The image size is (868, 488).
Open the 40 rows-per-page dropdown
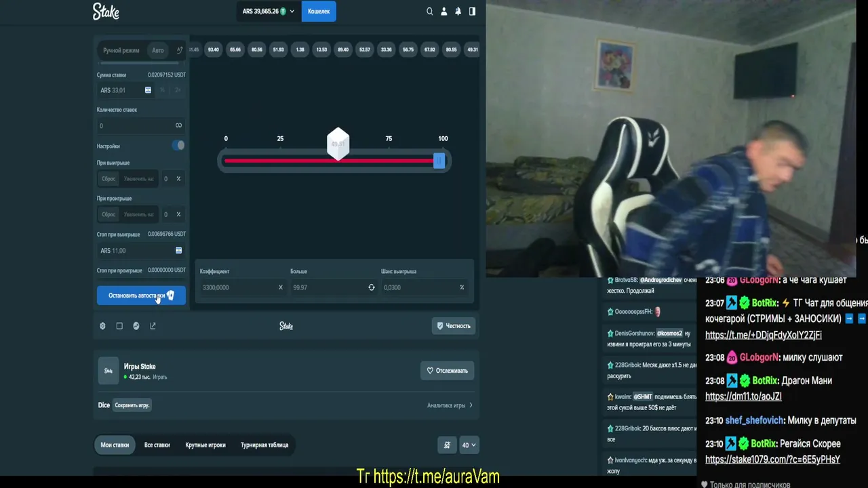coord(469,445)
